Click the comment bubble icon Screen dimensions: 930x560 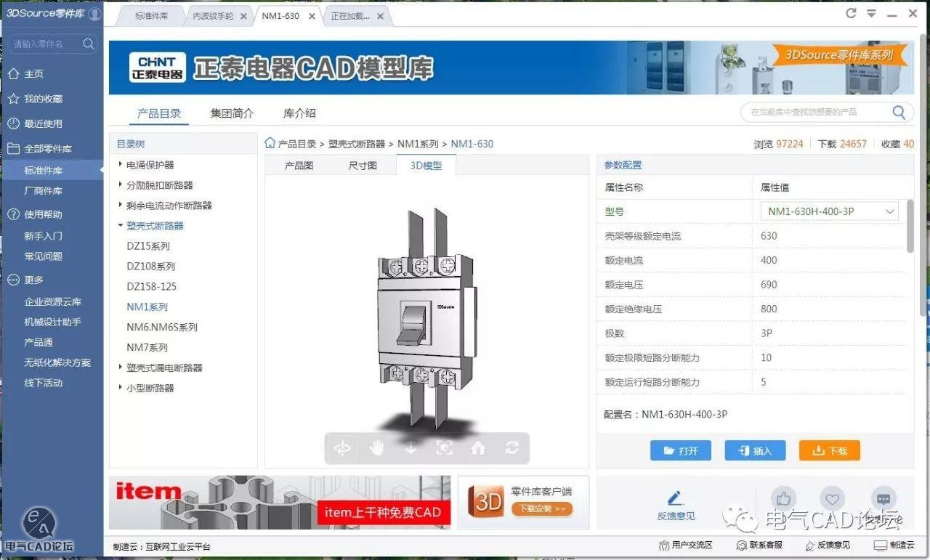tap(883, 499)
